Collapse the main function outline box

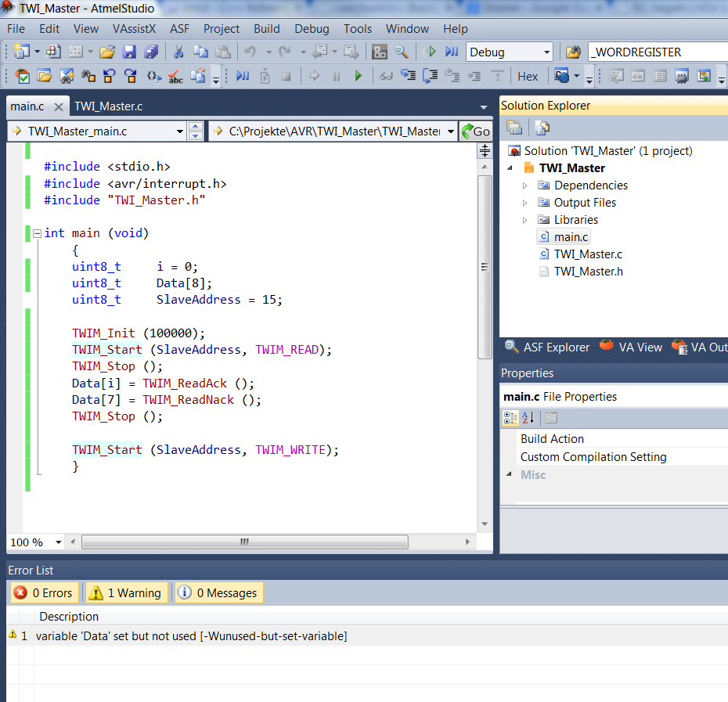tap(37, 233)
